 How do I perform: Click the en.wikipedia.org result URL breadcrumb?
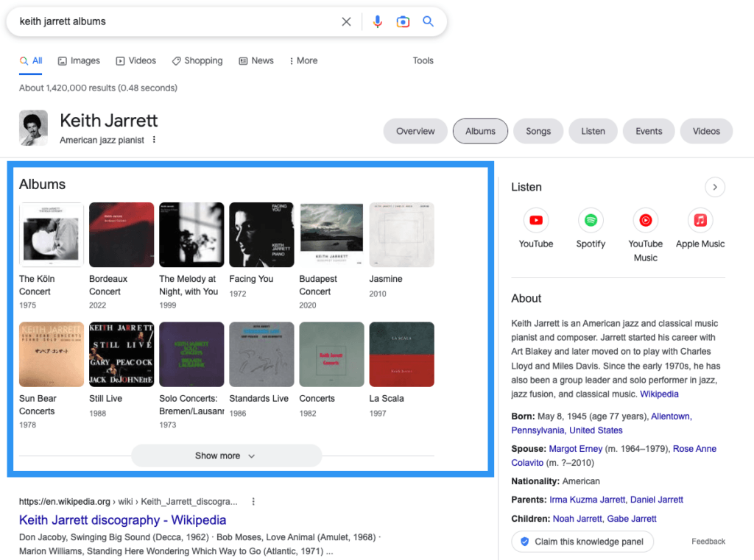[128, 501]
